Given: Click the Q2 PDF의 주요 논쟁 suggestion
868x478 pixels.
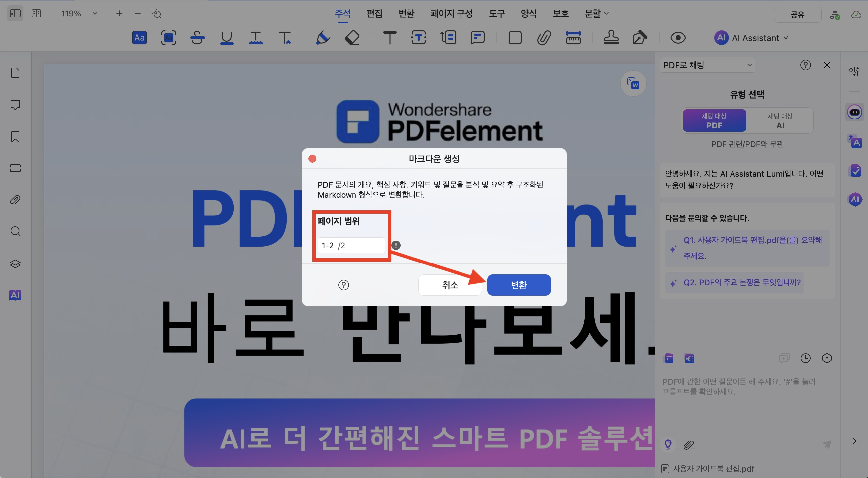Looking at the screenshot, I should 734,282.
